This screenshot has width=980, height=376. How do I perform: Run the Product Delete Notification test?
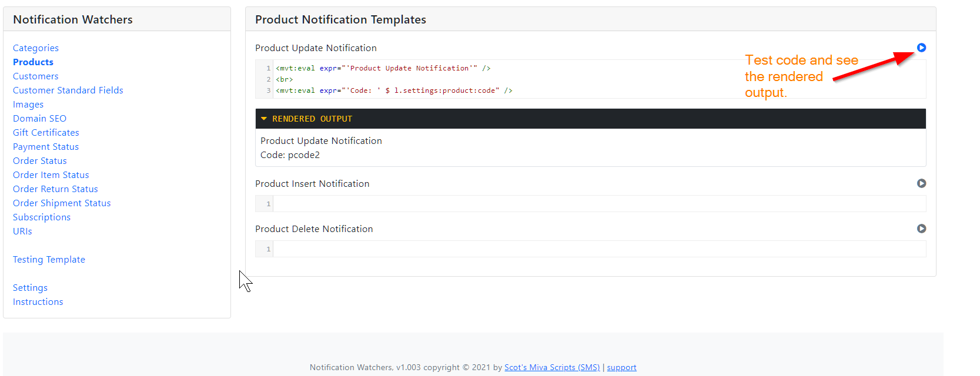click(921, 229)
